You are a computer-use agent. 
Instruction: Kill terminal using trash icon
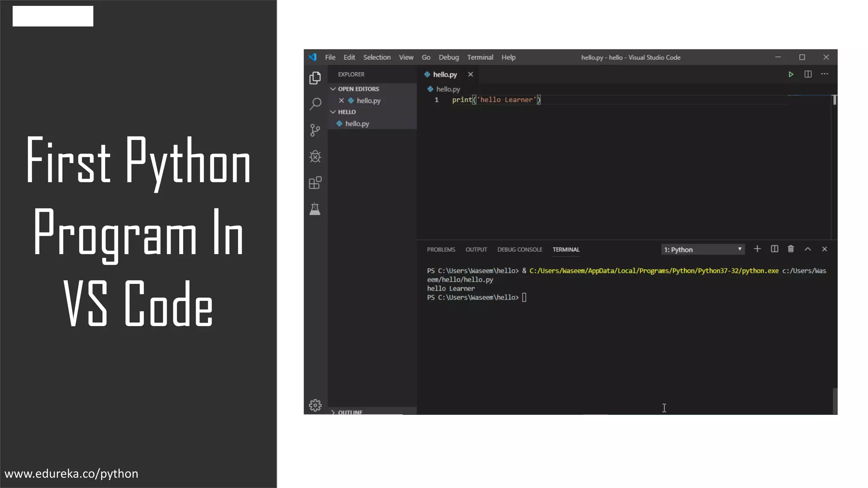click(790, 249)
